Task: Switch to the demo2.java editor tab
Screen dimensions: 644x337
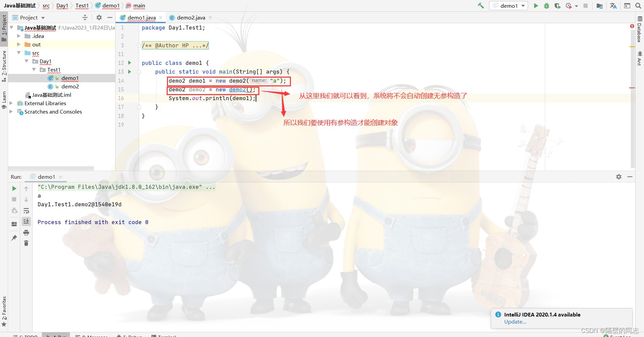Action: [x=191, y=17]
